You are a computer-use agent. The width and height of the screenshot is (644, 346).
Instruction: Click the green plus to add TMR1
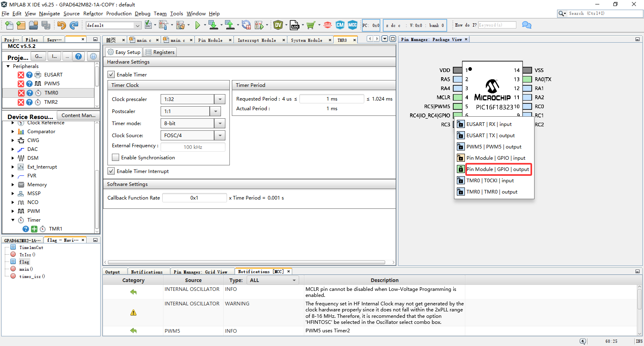coord(34,229)
